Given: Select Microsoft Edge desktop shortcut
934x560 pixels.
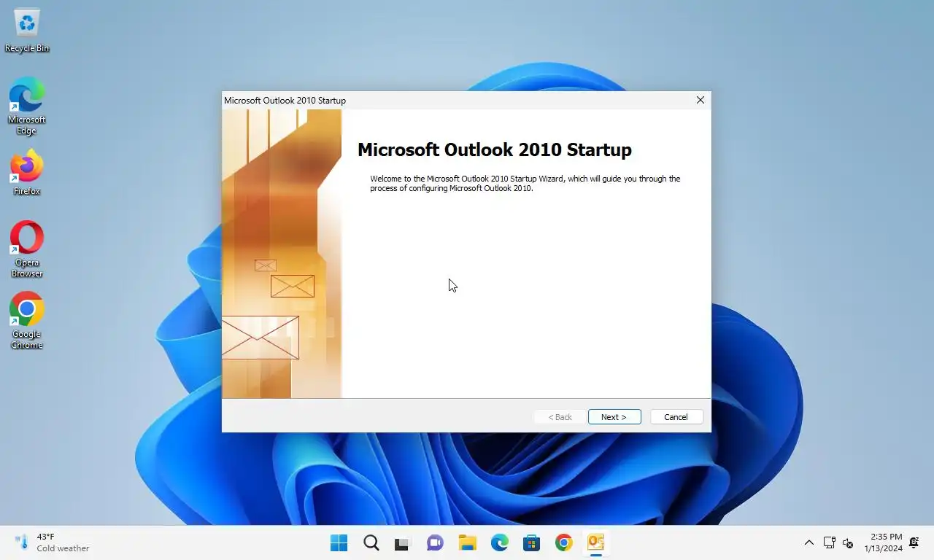Looking at the screenshot, I should tap(27, 107).
